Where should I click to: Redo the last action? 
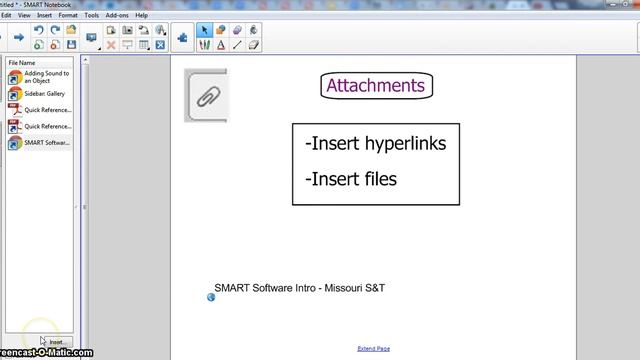click(55, 30)
